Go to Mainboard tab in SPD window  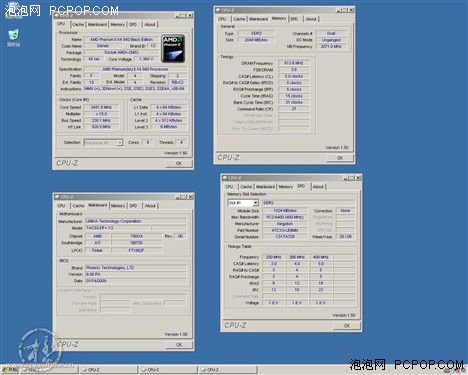coord(265,187)
